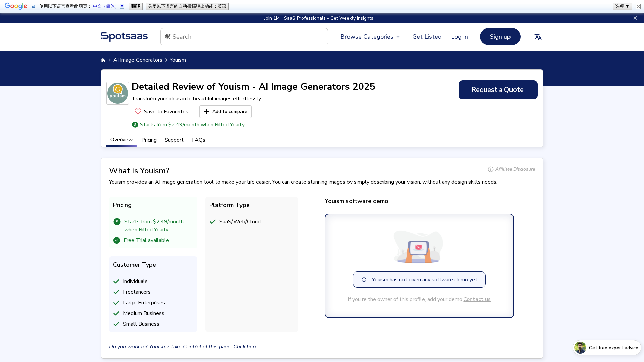Image resolution: width=644 pixels, height=362 pixels.
Task: Click the heart Save to Favourites icon
Action: click(138, 111)
